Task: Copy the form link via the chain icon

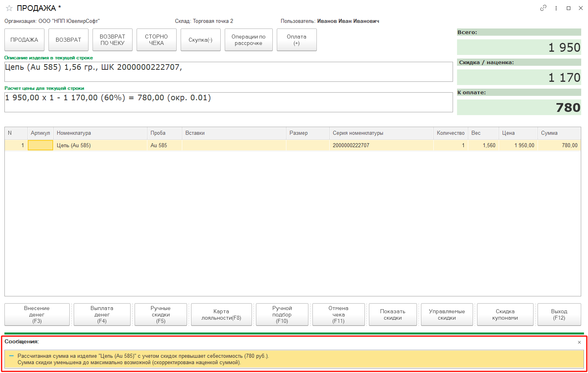Action: [x=543, y=8]
